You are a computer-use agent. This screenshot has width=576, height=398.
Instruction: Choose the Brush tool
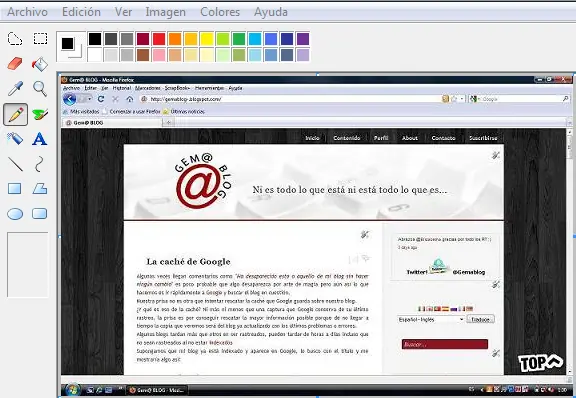pyautogui.click(x=40, y=114)
